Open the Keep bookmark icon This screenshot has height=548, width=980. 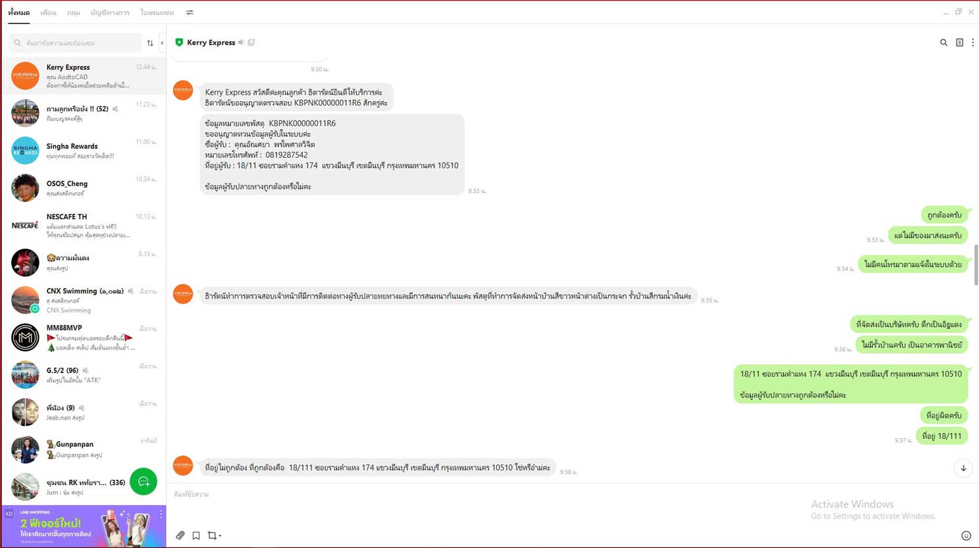[x=196, y=536]
